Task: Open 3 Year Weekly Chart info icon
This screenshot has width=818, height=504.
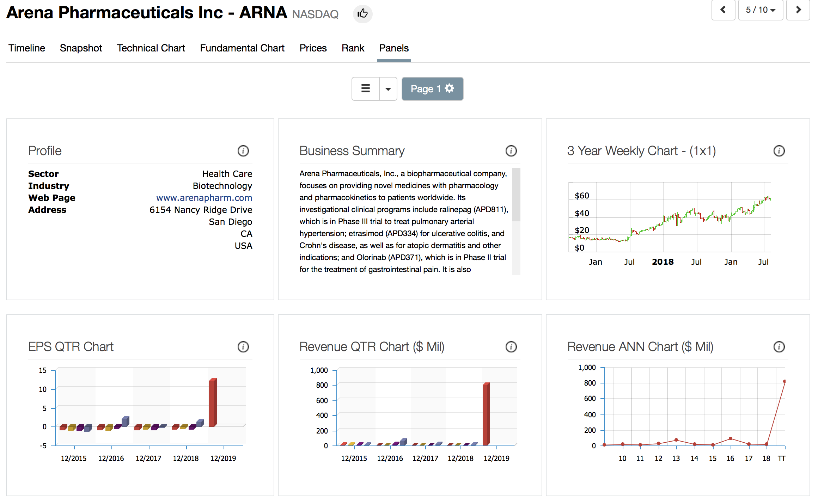Action: tap(779, 151)
